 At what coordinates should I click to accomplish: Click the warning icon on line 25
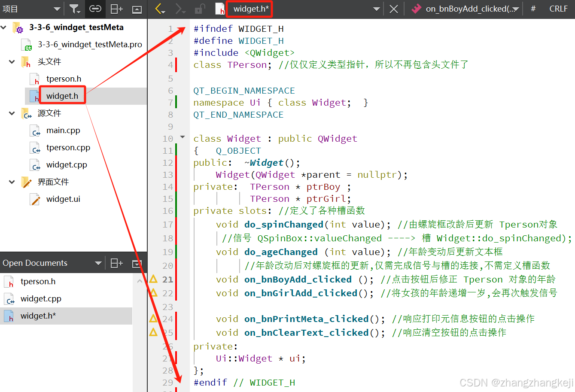click(x=153, y=332)
